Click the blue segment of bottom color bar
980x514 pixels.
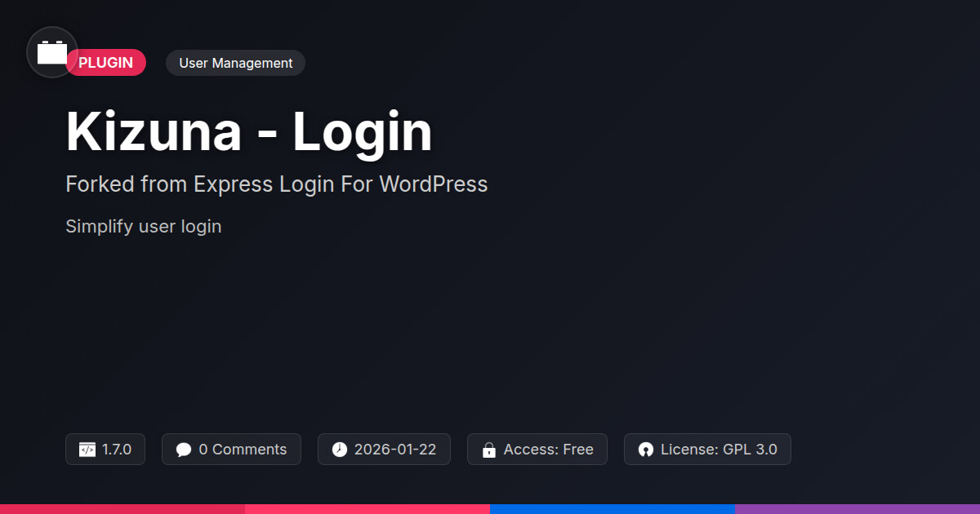612,508
